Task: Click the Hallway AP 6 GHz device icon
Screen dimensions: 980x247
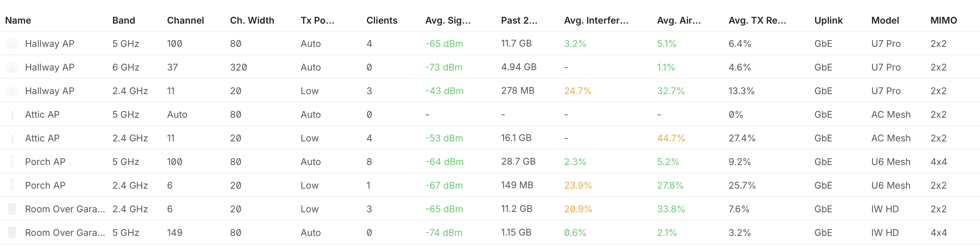Action: 12,67
